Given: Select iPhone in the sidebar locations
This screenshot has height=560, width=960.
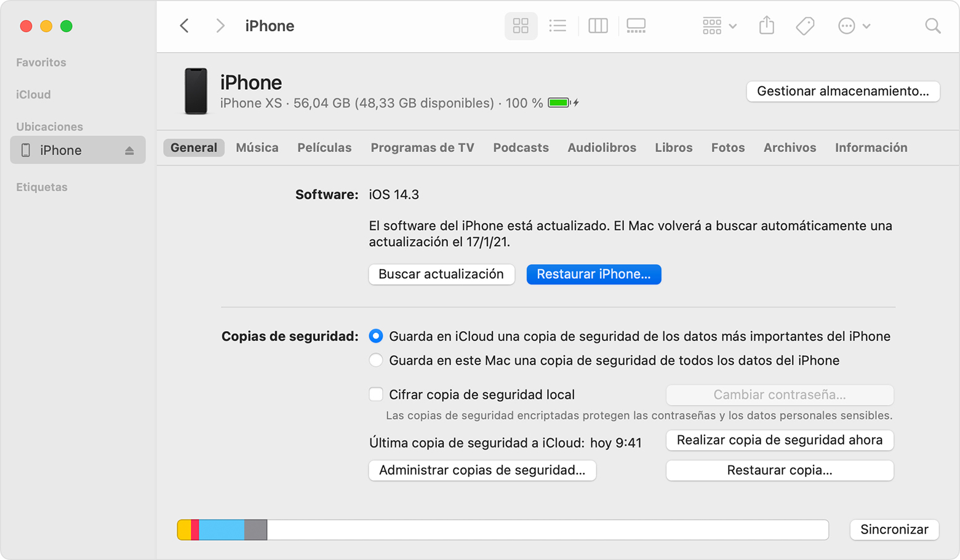Looking at the screenshot, I should [x=78, y=150].
